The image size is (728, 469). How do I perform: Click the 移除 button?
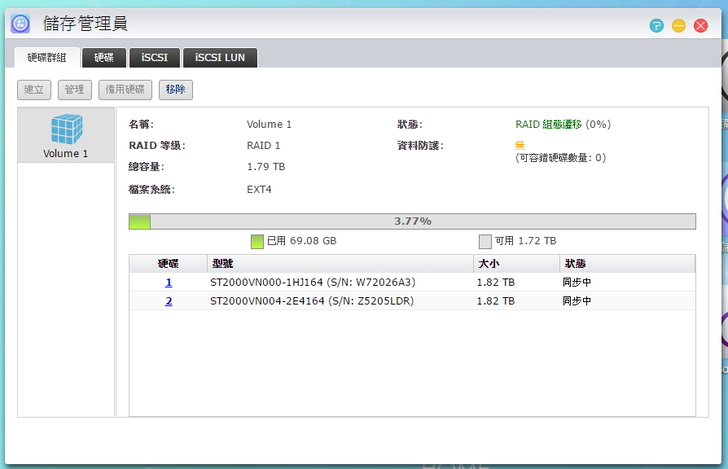pos(175,90)
